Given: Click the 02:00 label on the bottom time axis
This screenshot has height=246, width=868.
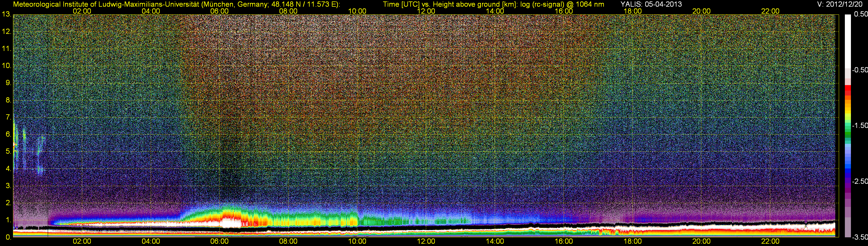Looking at the screenshot, I should click(x=82, y=241).
